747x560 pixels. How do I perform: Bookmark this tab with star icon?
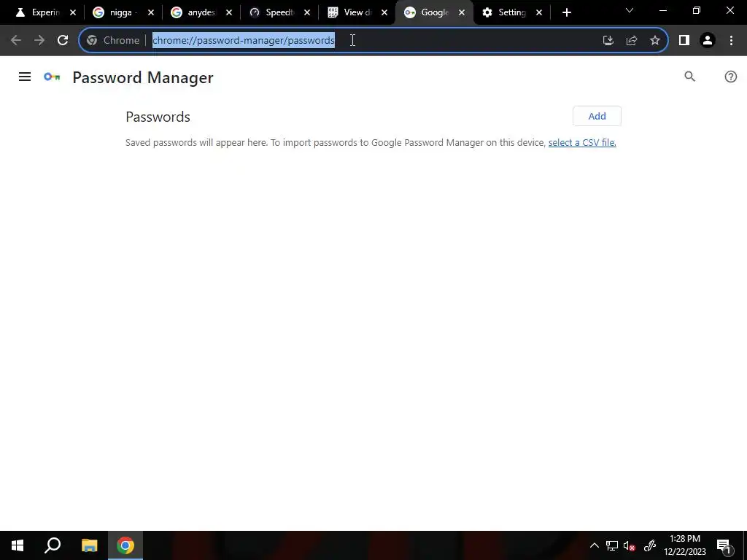click(x=655, y=41)
